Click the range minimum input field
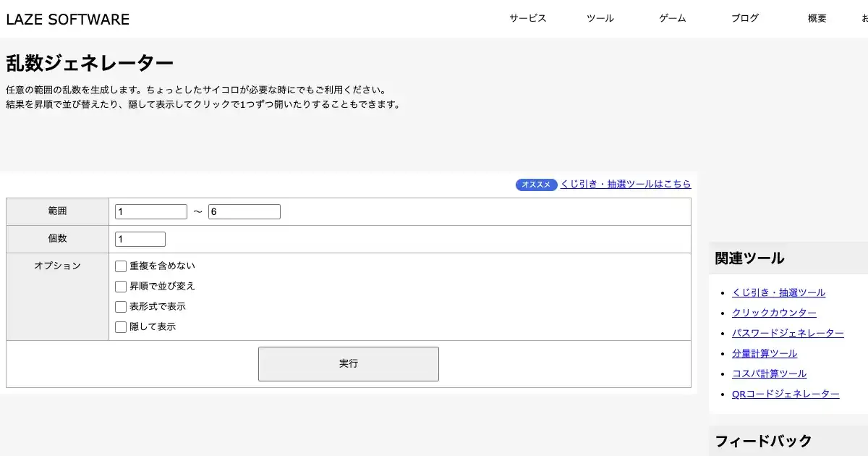Image resolution: width=868 pixels, height=456 pixels. (151, 212)
